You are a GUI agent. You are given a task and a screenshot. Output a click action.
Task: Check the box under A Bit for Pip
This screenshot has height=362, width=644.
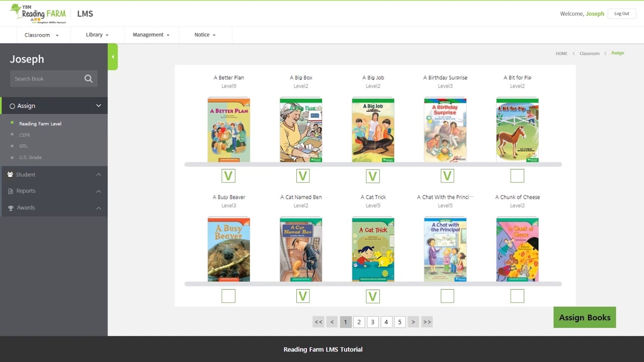[x=517, y=176]
